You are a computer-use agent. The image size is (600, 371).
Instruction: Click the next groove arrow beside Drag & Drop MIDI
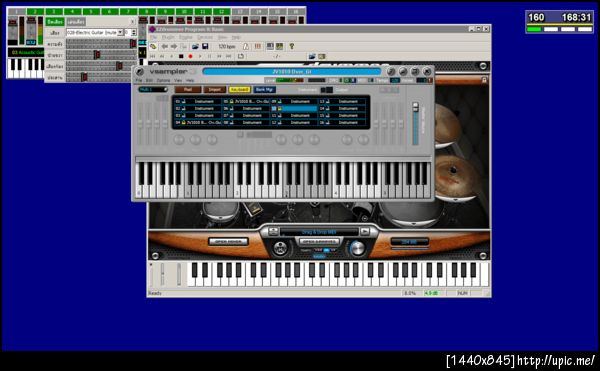tap(365, 231)
